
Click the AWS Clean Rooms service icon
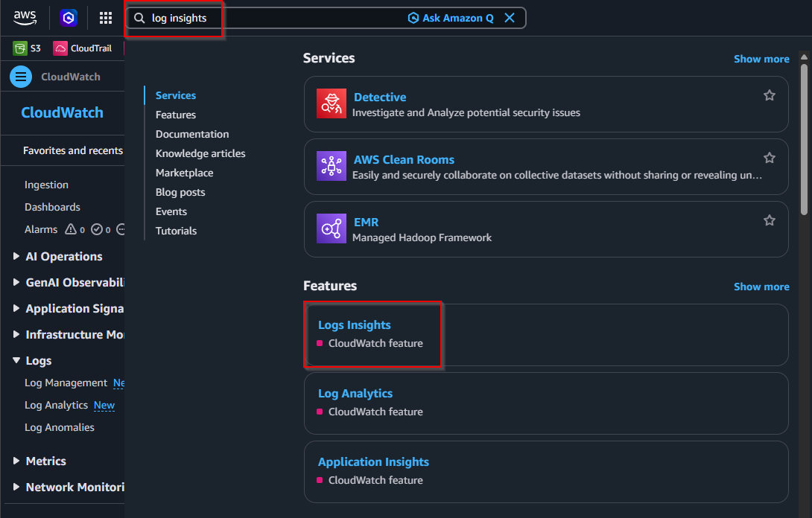332,166
